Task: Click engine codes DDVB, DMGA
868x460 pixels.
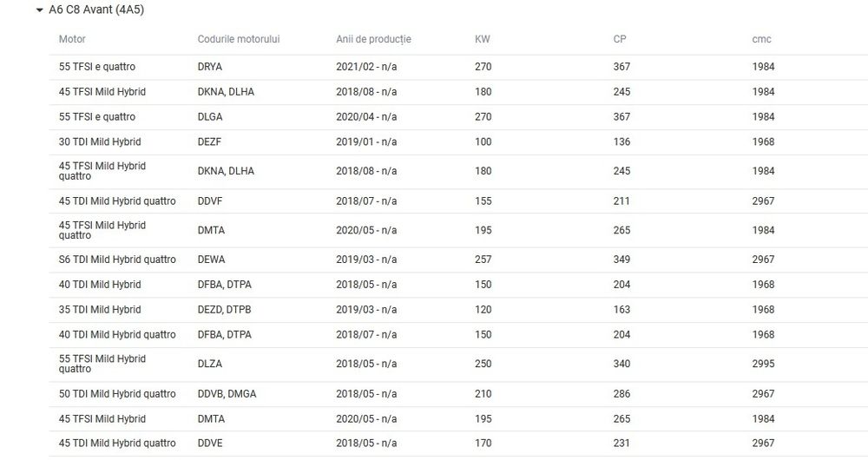Action: point(227,394)
